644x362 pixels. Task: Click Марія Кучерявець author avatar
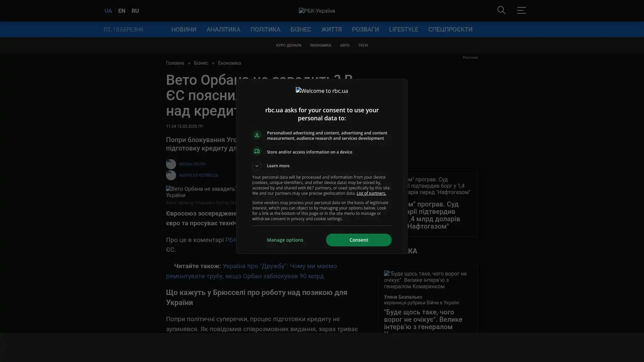[x=171, y=175]
